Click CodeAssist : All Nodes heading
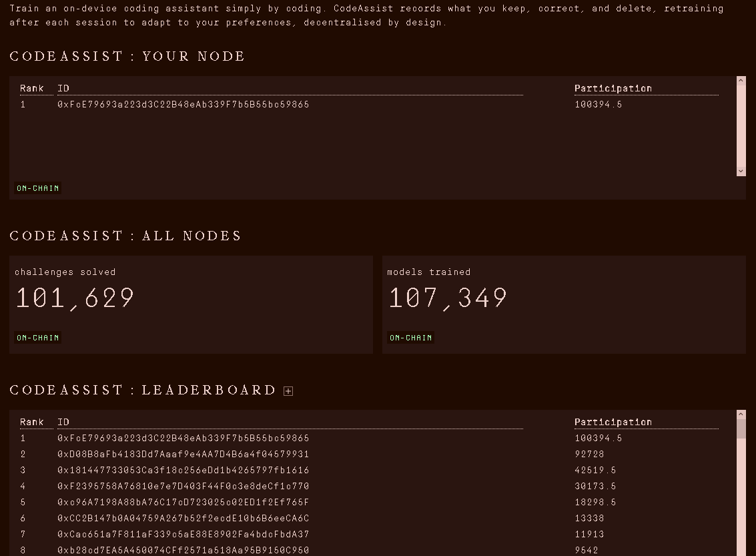This screenshot has height=556, width=756. [125, 236]
